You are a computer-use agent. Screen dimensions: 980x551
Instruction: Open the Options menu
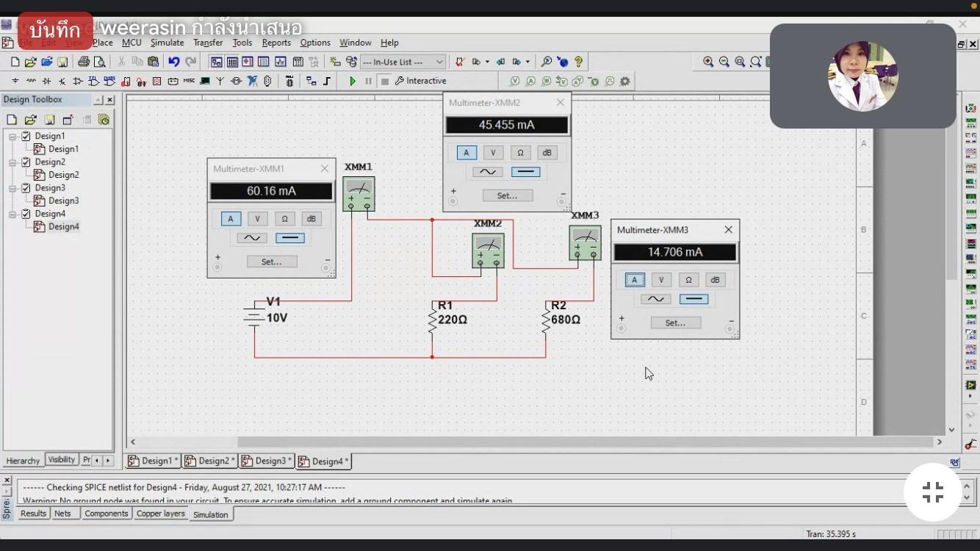[315, 43]
